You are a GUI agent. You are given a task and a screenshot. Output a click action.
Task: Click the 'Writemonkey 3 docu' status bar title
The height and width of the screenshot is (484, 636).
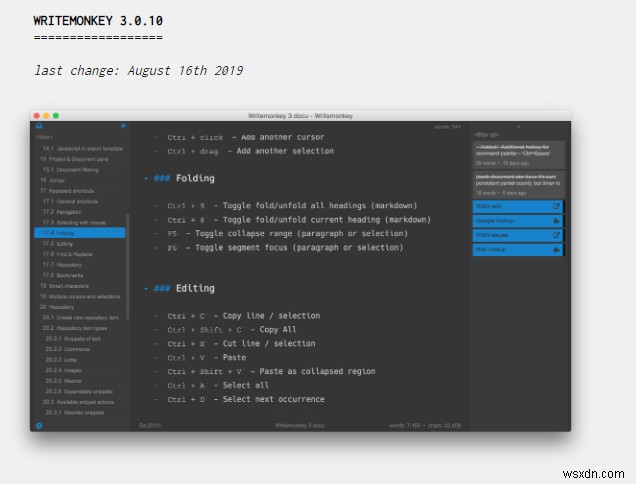coord(300,426)
